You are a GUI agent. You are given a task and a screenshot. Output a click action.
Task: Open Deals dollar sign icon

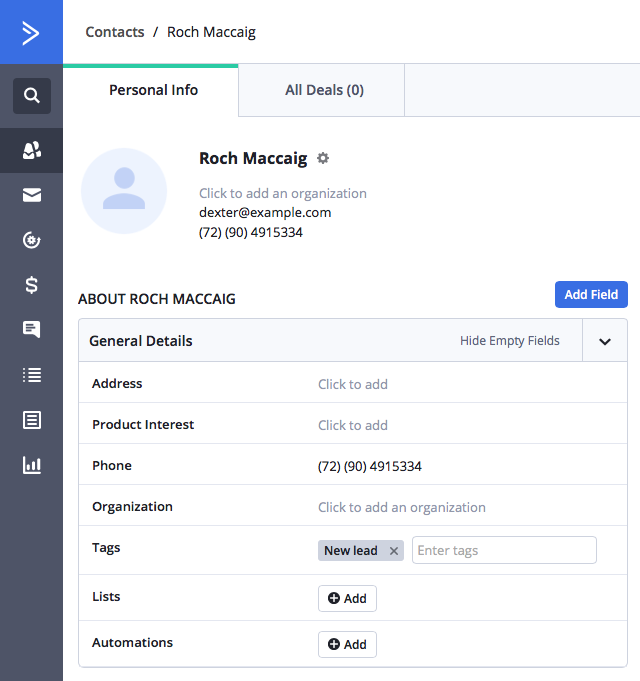click(x=31, y=285)
